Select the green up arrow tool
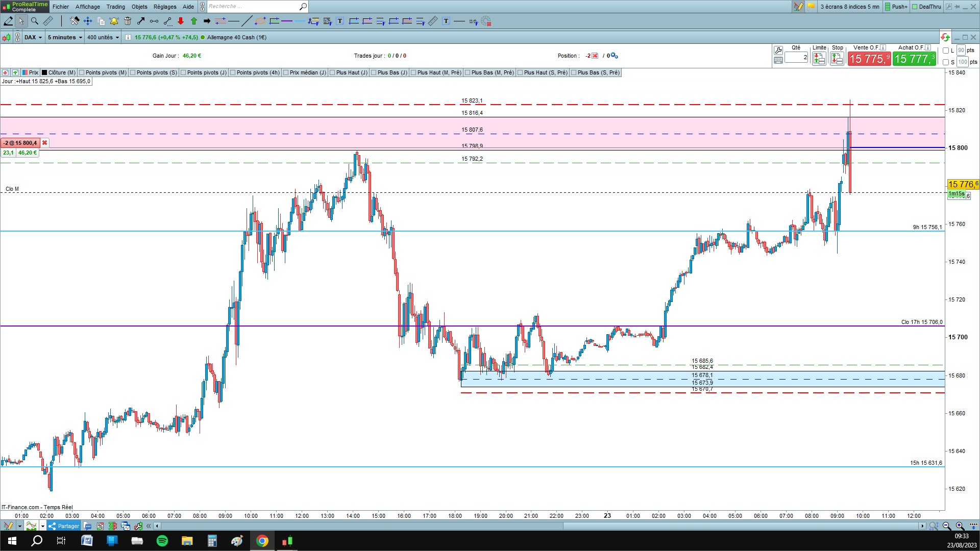The image size is (980, 551). [x=194, y=21]
